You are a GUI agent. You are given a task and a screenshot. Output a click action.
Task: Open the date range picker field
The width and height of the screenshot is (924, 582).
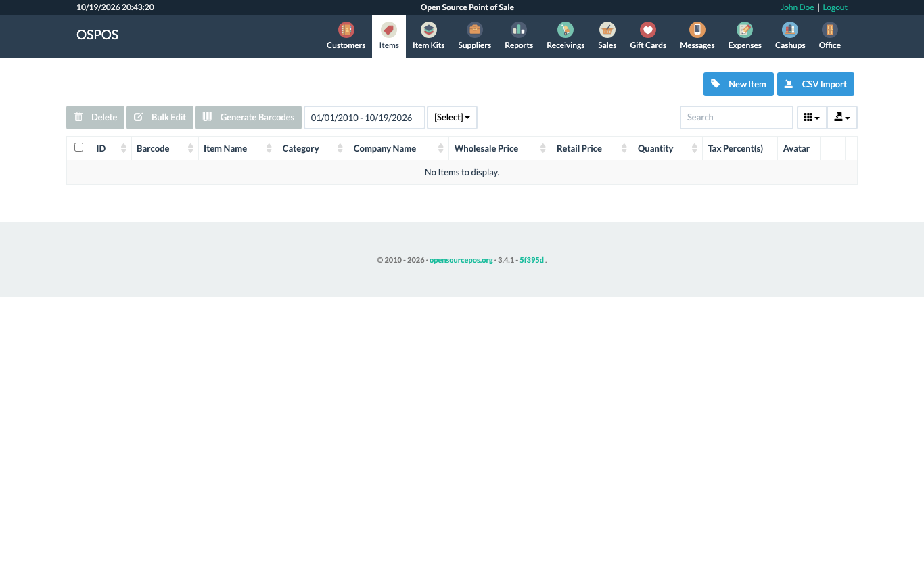[365, 117]
